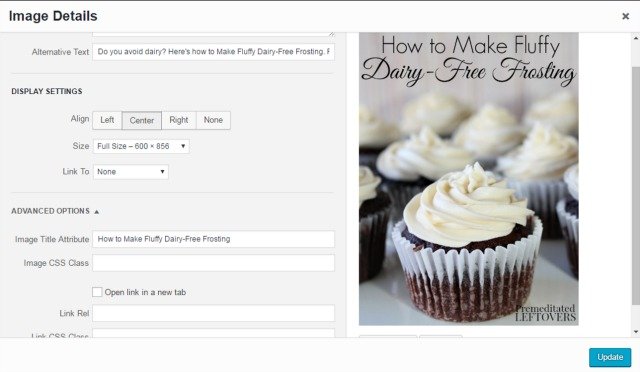Close the Image Details dialog
Viewport: 640px width, 372px height.
coord(625,16)
